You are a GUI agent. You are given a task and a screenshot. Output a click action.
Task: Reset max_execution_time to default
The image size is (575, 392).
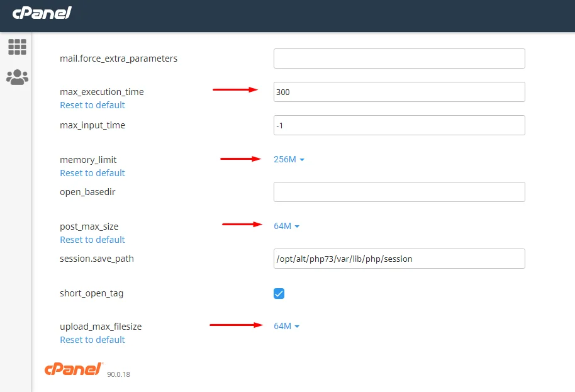(92, 105)
